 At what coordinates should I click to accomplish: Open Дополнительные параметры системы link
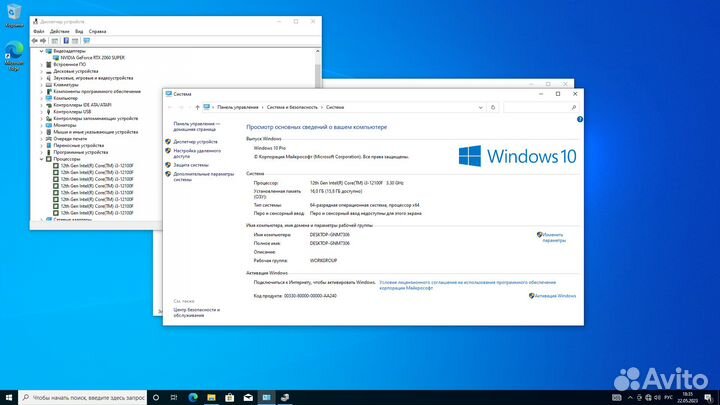click(x=204, y=177)
